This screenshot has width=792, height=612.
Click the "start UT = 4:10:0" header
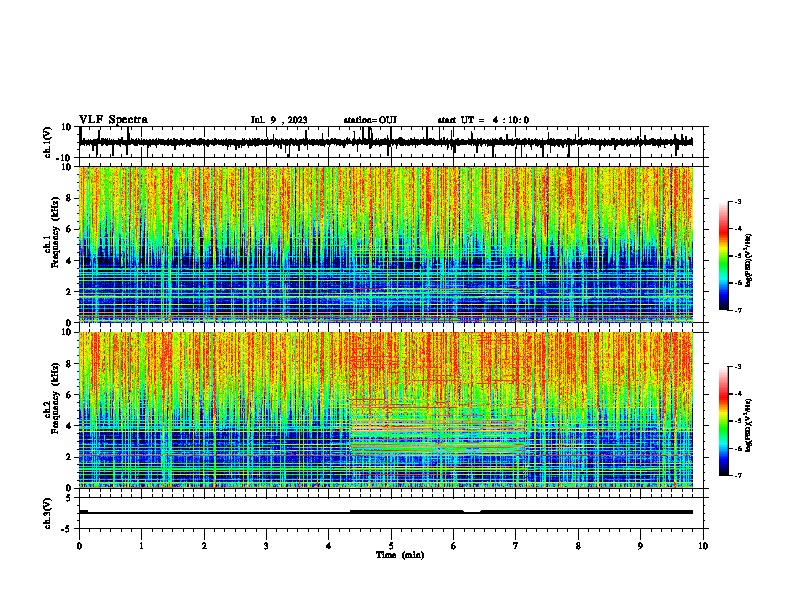click(483, 120)
